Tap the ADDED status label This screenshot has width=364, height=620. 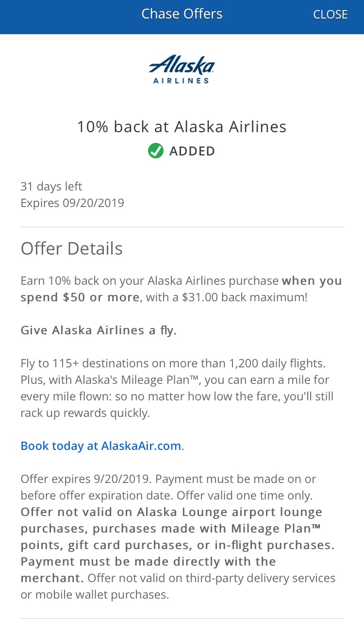pos(192,151)
